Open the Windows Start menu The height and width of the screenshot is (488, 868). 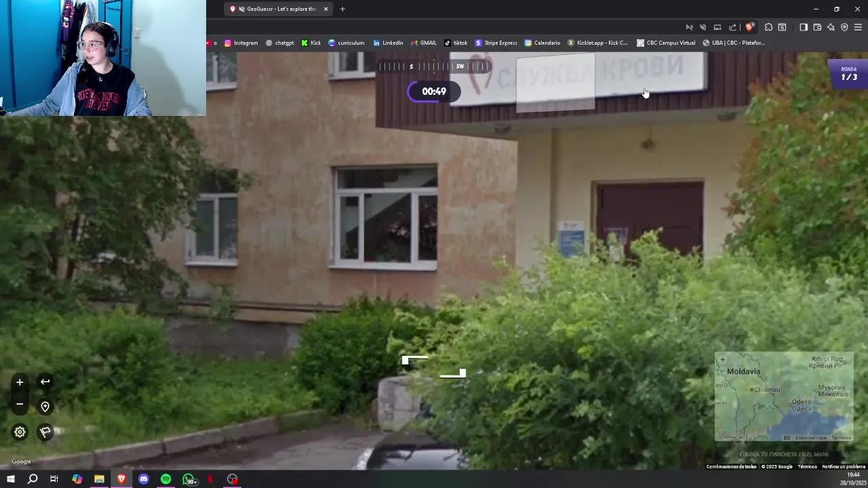click(x=10, y=479)
